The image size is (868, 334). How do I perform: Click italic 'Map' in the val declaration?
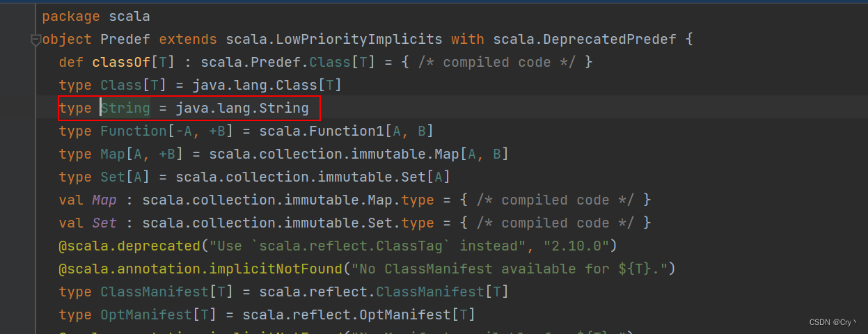104,200
